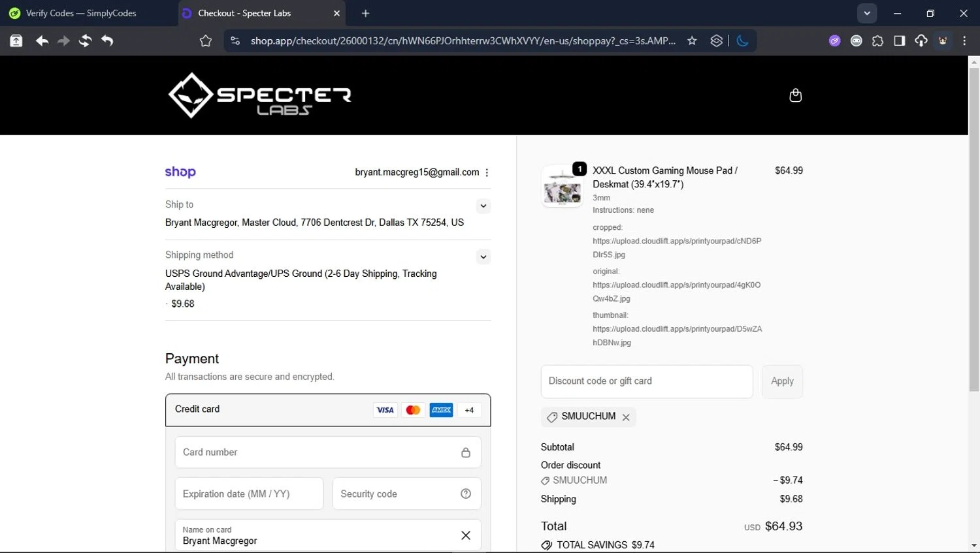Image resolution: width=980 pixels, height=553 pixels.
Task: Click the shop.app checkout URL
Action: [x=463, y=41]
